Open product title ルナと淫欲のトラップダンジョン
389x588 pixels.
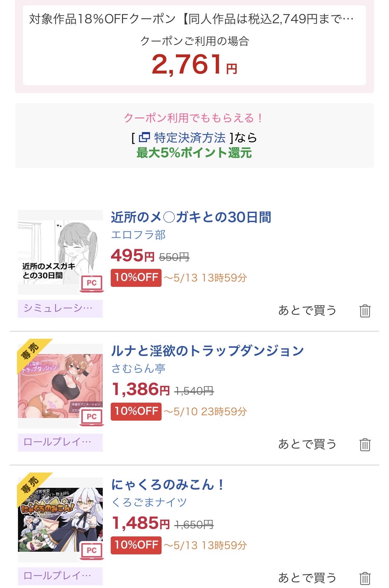click(207, 351)
